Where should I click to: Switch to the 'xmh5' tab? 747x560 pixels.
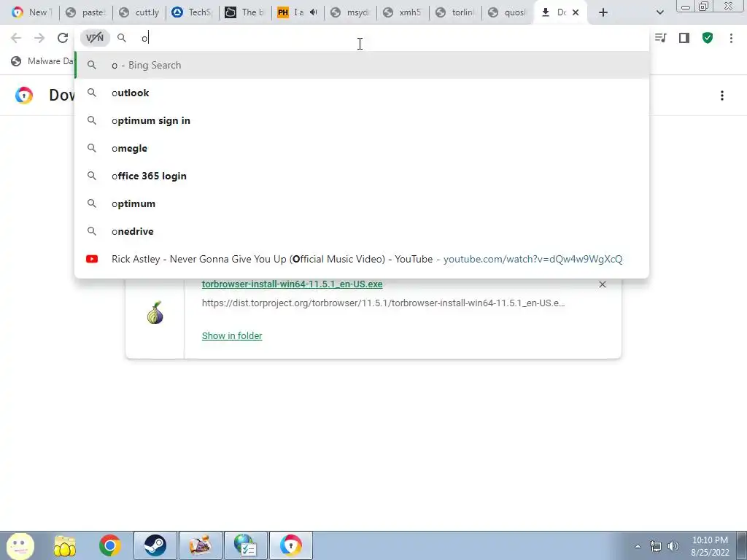(403, 12)
